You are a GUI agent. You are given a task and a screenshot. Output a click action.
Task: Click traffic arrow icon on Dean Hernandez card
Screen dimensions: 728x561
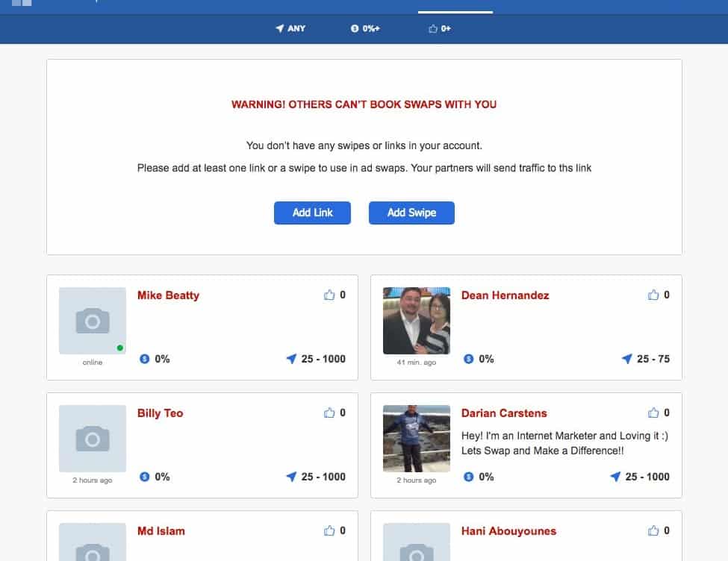click(x=626, y=359)
